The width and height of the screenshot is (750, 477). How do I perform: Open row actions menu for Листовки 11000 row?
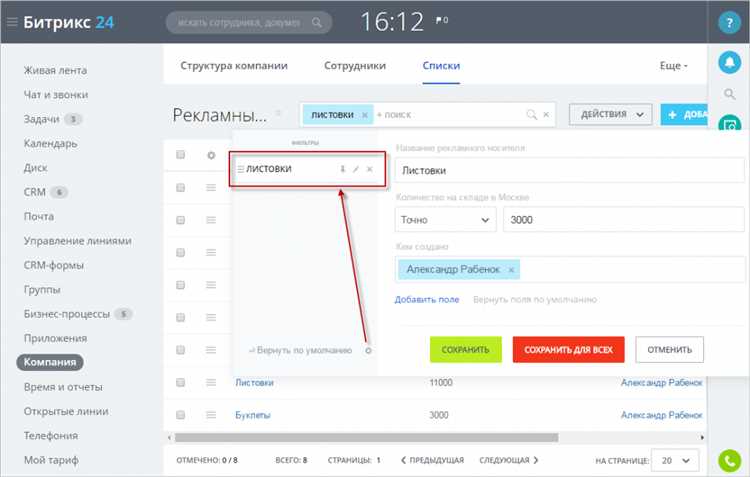tap(211, 382)
